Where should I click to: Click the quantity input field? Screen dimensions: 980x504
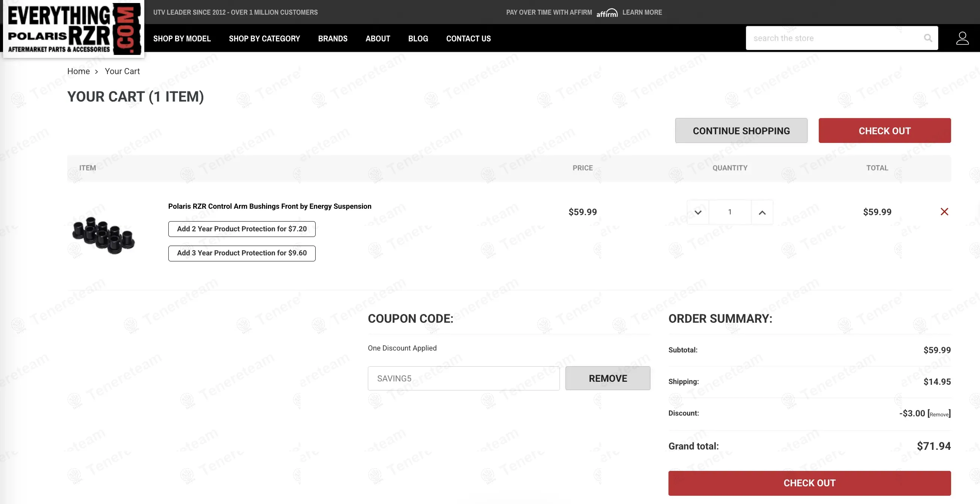730,212
